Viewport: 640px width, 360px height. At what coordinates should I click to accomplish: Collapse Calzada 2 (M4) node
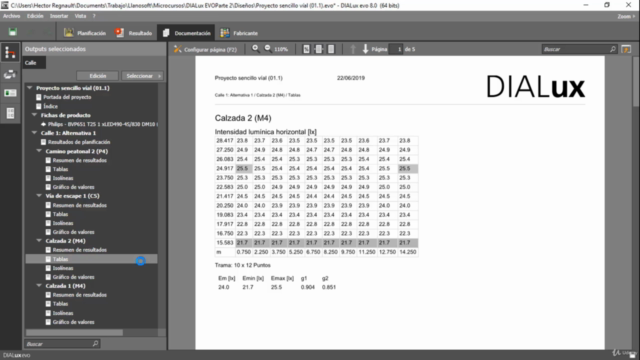[x=39, y=241]
